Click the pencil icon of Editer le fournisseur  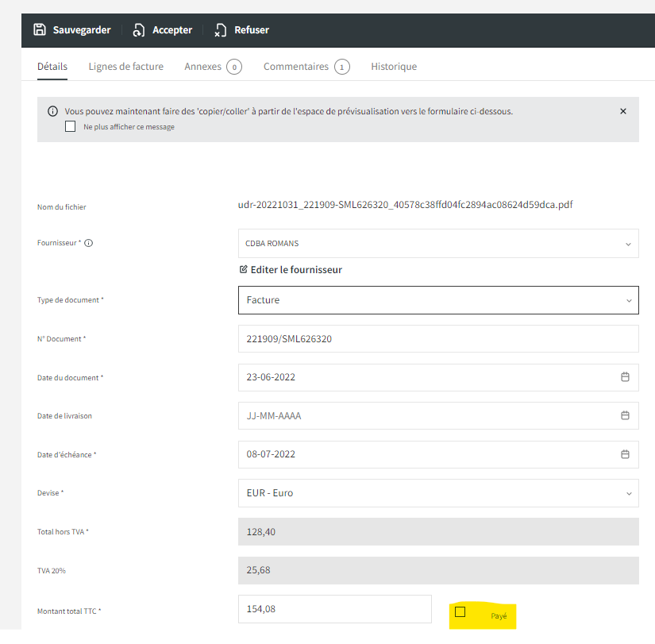[x=243, y=269]
